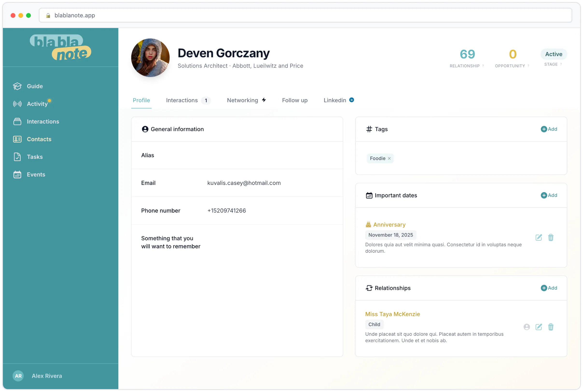Click the Solutions Architect job title line
This screenshot has height=392, width=583.
(x=240, y=66)
